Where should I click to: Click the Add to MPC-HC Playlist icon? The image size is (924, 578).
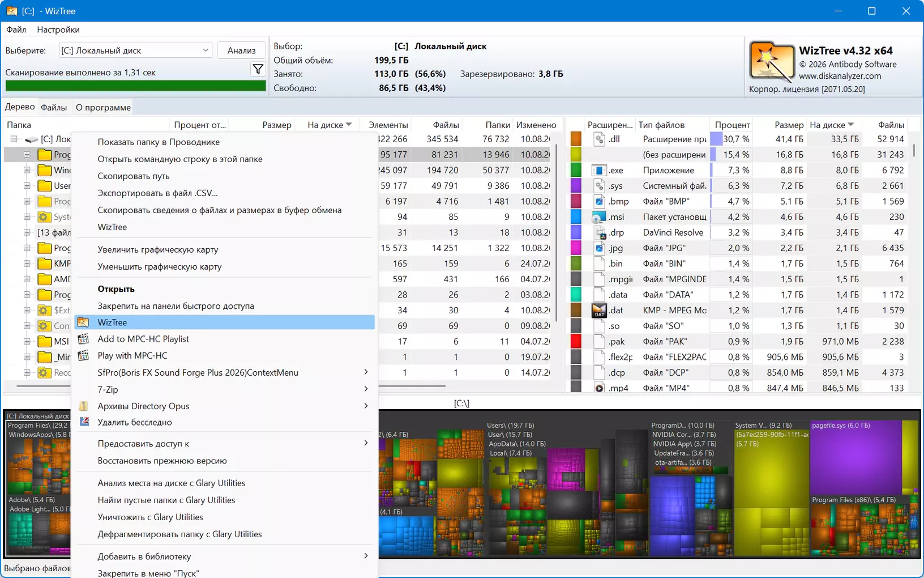point(83,339)
